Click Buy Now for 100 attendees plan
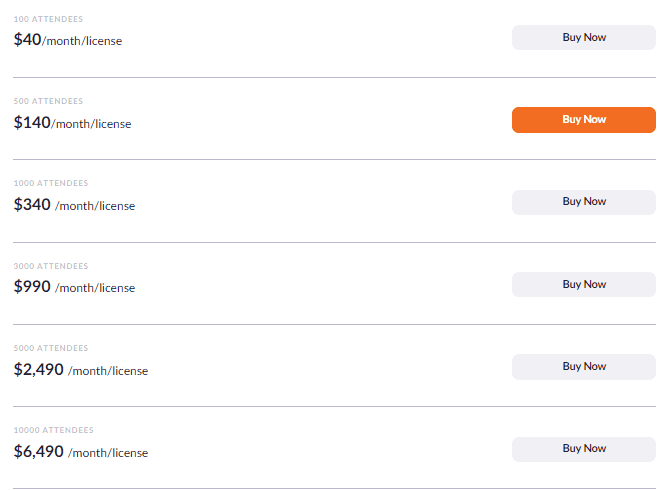 [x=584, y=38]
